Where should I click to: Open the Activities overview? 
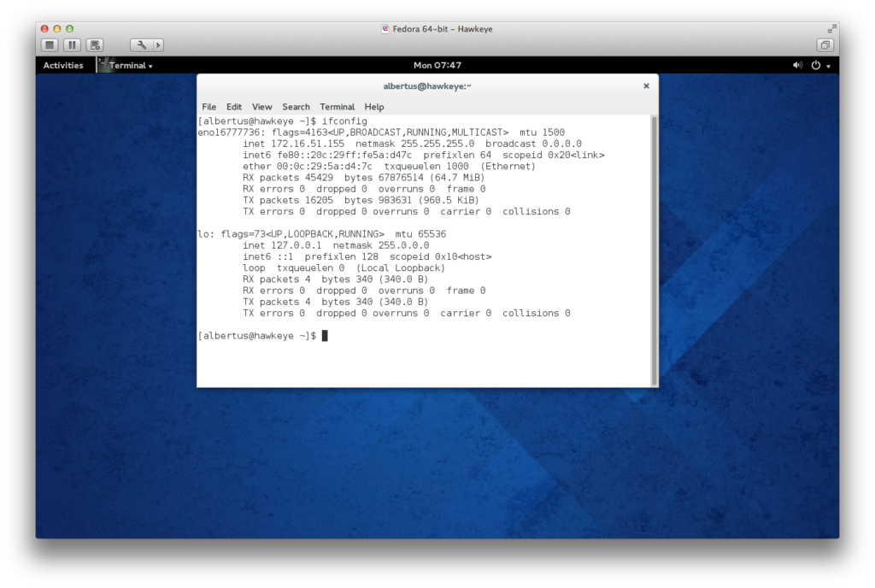pyautogui.click(x=63, y=65)
